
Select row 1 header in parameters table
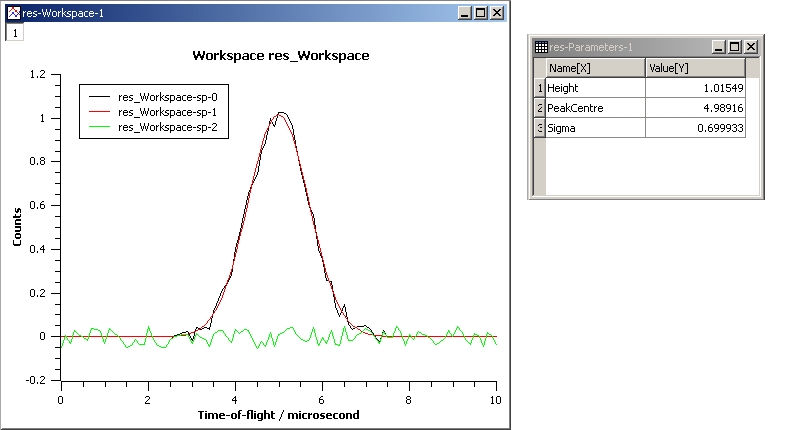tap(540, 88)
